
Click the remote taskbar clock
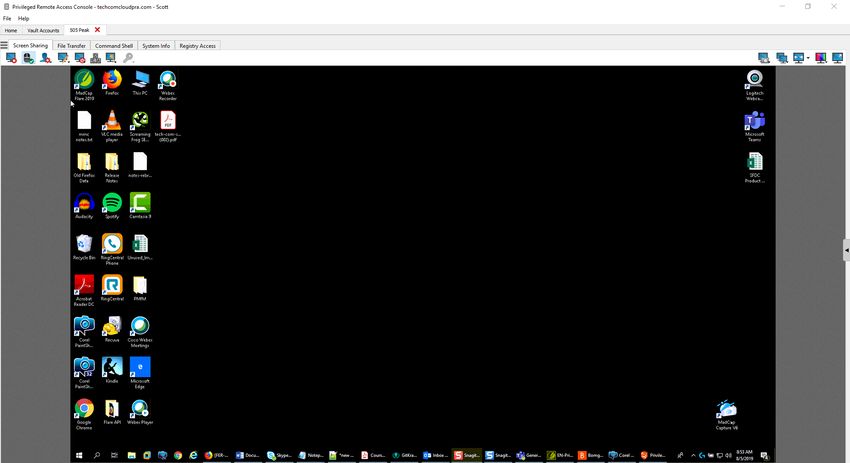click(x=745, y=455)
